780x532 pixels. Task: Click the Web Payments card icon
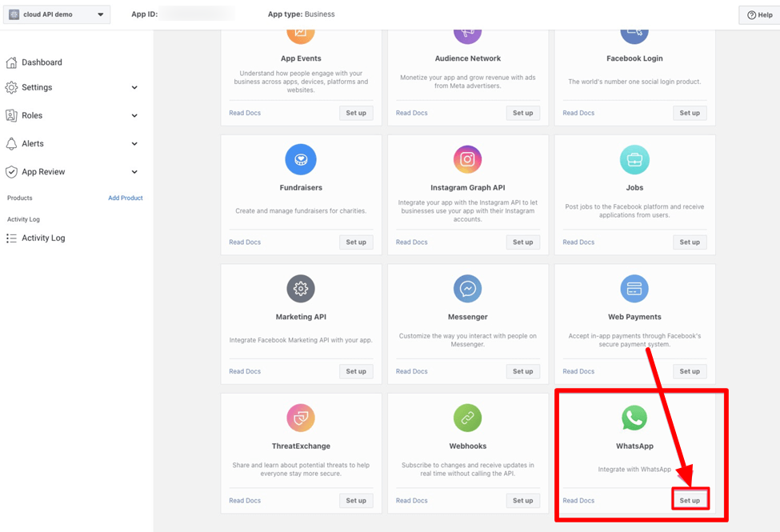[634, 288]
